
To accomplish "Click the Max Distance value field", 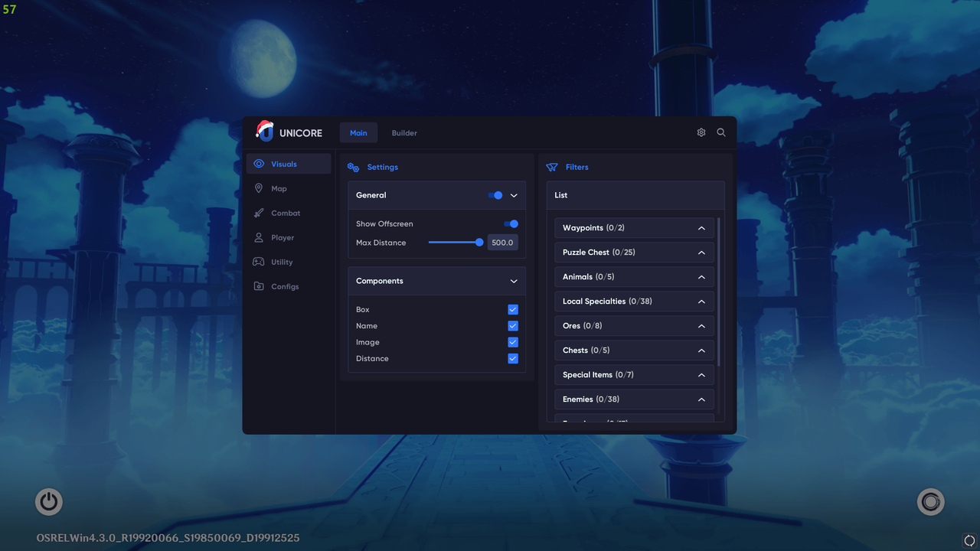I will [x=502, y=242].
